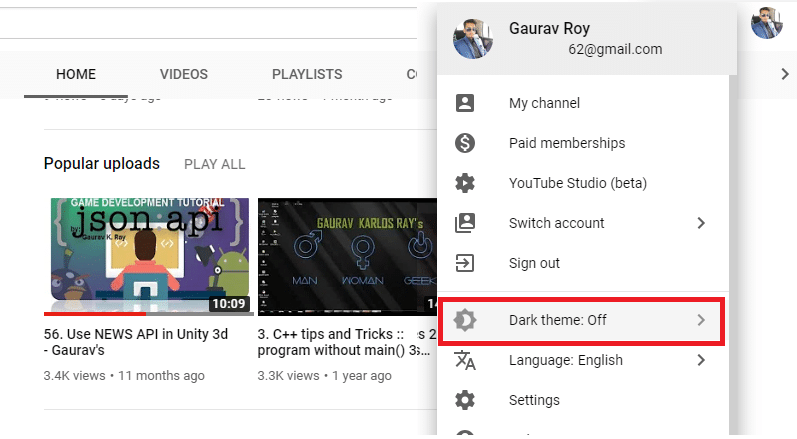Open Settings from the account menu
Image resolution: width=797 pixels, height=439 pixels.
tap(583, 400)
